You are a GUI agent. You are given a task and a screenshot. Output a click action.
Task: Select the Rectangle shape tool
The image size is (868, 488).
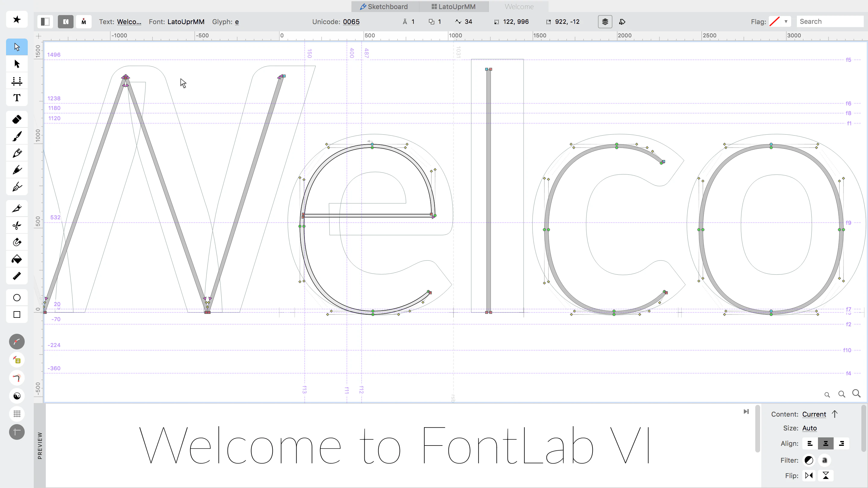click(17, 314)
